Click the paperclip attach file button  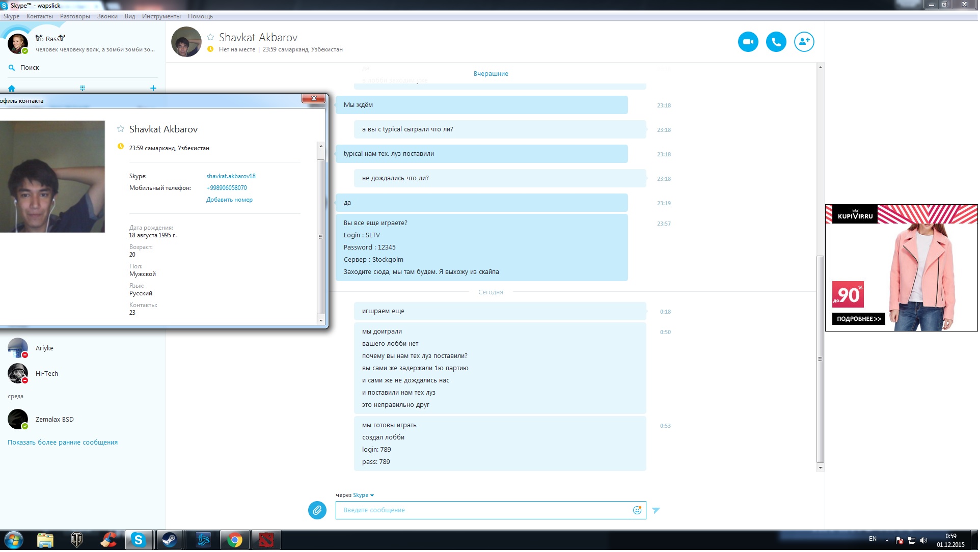point(317,511)
